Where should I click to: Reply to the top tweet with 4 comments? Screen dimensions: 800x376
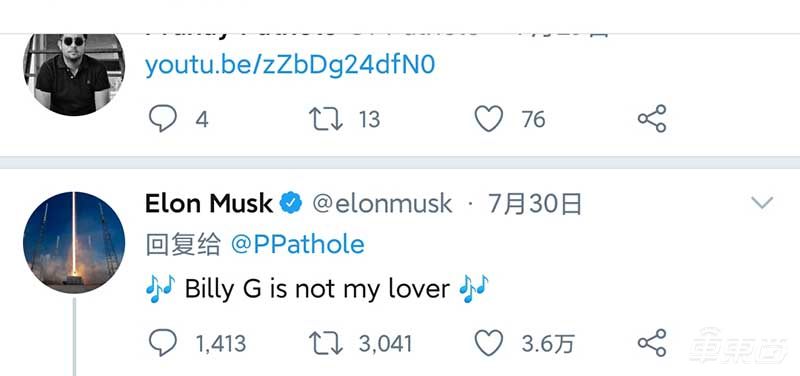(x=163, y=119)
